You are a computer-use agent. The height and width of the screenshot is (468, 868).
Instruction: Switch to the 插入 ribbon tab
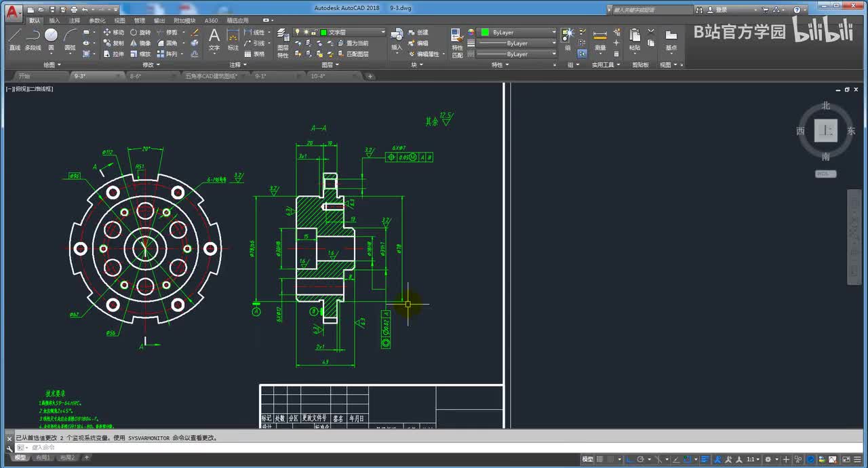click(x=54, y=20)
